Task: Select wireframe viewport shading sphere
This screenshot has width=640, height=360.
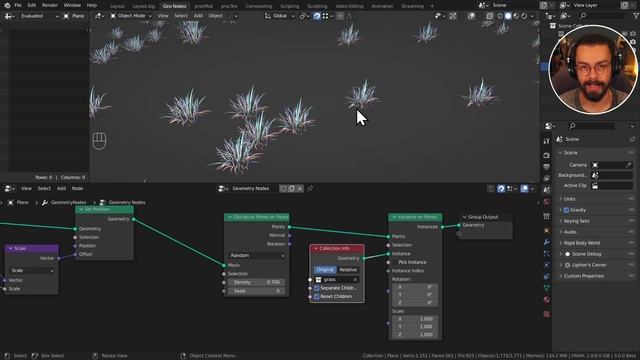Action: pos(500,16)
